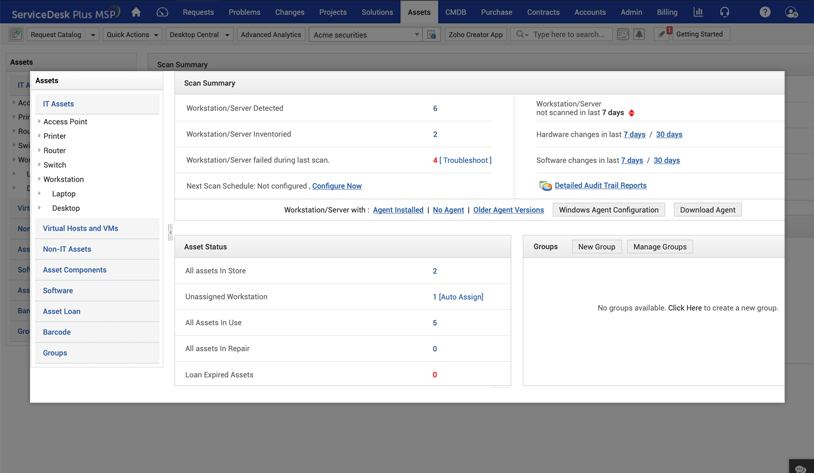Open the Request Catalog dropdown
814x473 pixels.
pyautogui.click(x=63, y=34)
